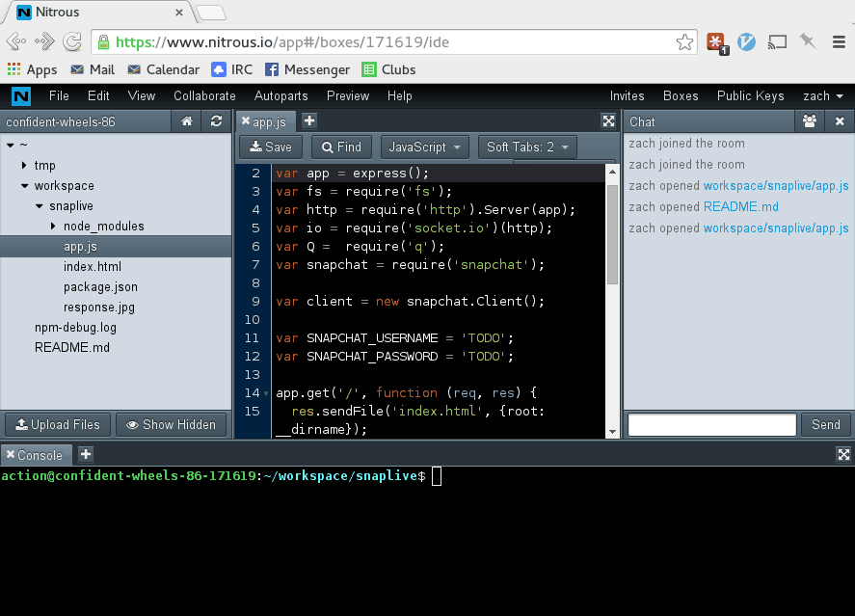Send the chat message
Viewport: 855px width, 616px height.
[825, 425]
